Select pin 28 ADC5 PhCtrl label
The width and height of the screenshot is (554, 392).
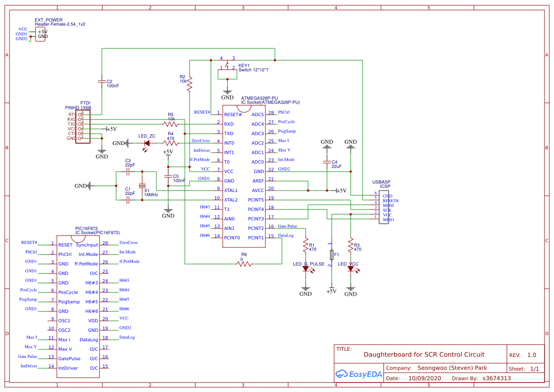pyautogui.click(x=284, y=112)
